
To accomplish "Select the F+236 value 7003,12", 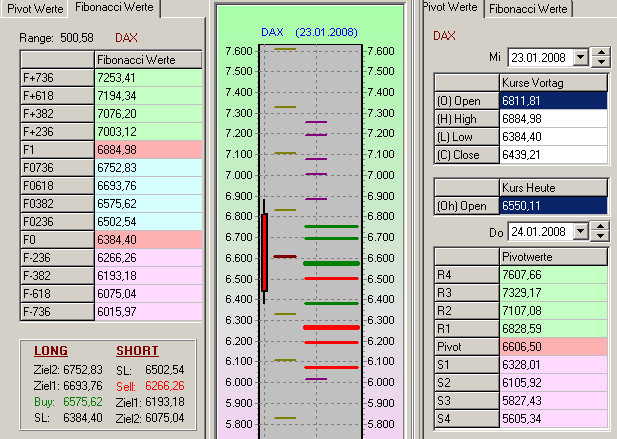I will point(148,132).
